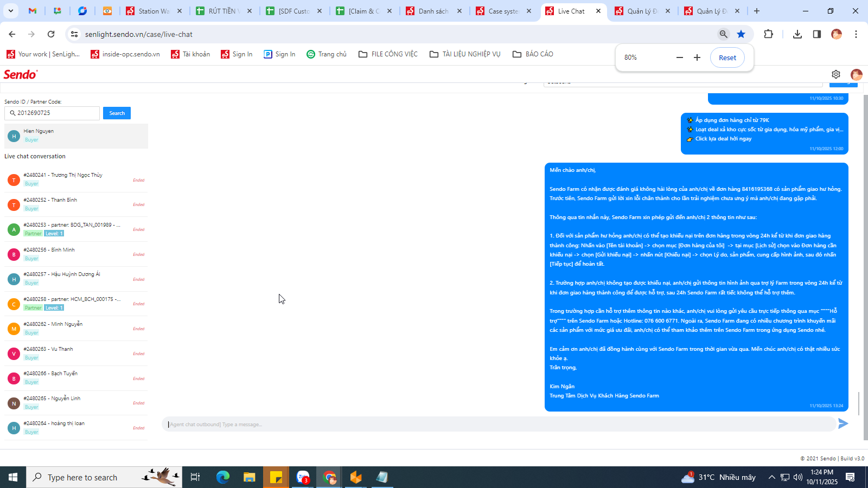The image size is (868, 488).
Task: Click the Sendo logo
Action: coord(21,74)
